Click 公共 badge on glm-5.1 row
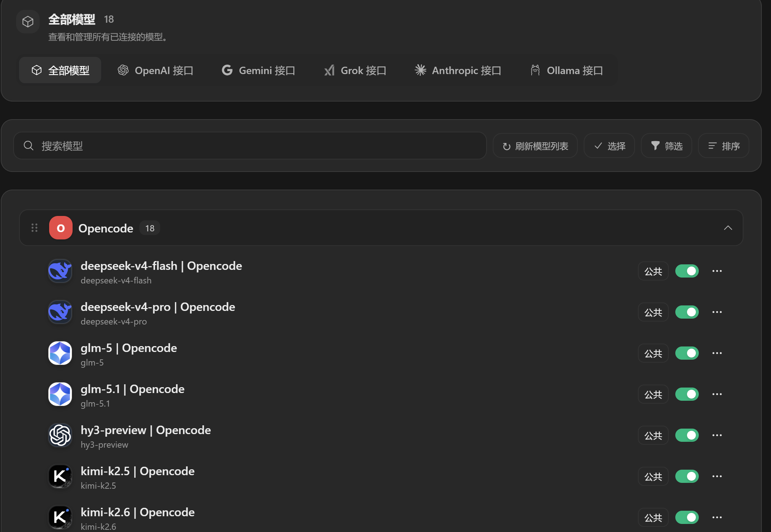 pos(653,394)
